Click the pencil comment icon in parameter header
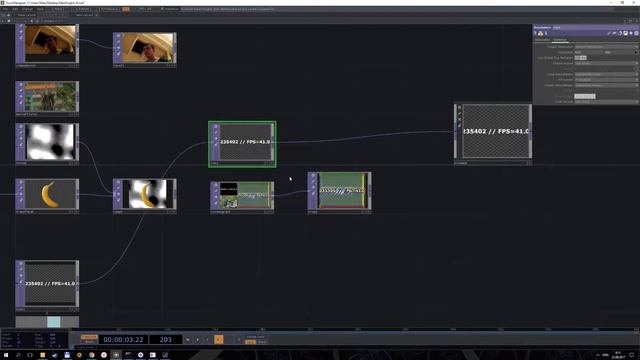 coord(609,33)
